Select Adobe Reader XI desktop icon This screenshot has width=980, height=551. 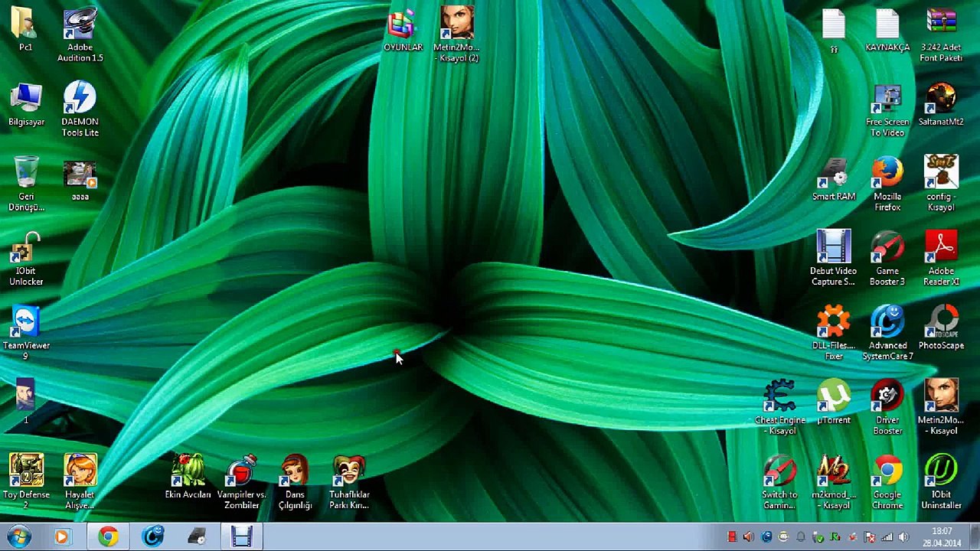tap(940, 249)
